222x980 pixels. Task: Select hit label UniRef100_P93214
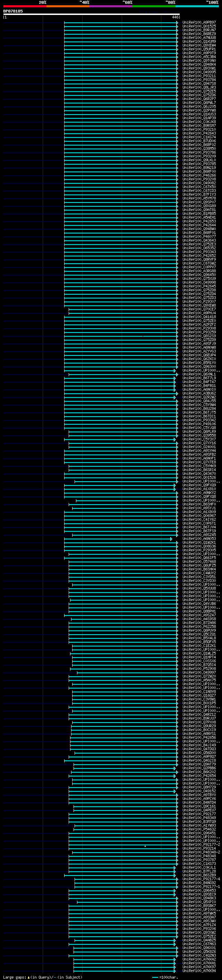pyautogui.click(x=199, y=848)
